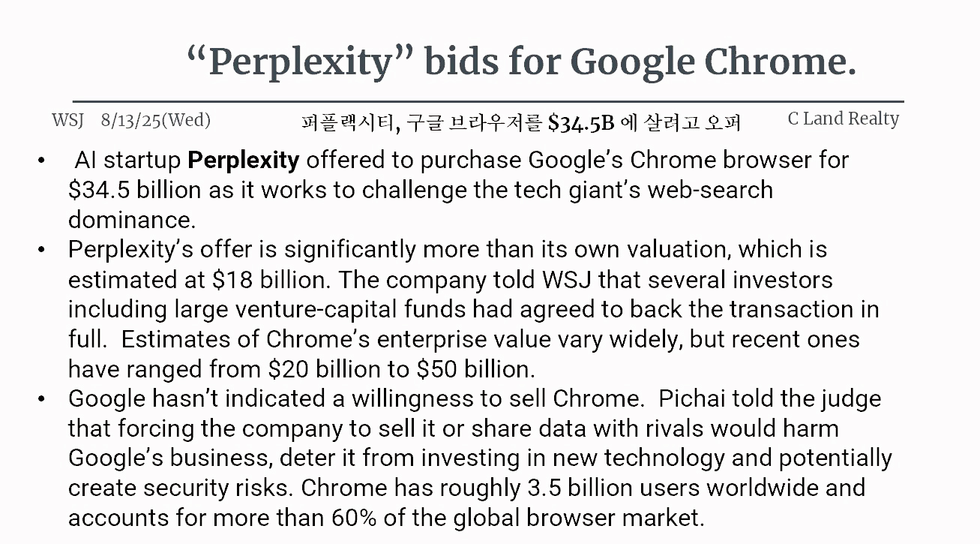Click the third bullet point marker
This screenshot has width=980, height=544.
tap(41, 399)
